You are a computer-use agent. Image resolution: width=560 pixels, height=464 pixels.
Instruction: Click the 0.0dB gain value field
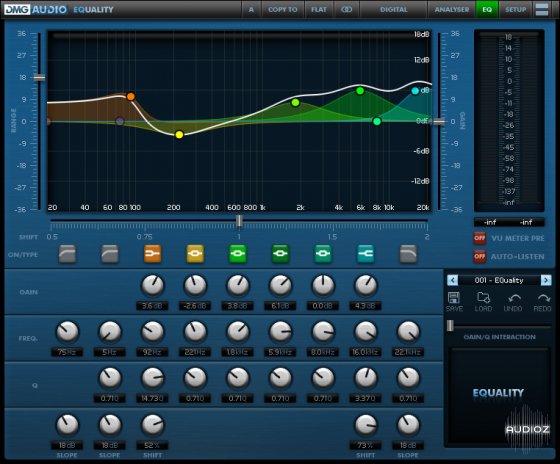[x=323, y=306]
